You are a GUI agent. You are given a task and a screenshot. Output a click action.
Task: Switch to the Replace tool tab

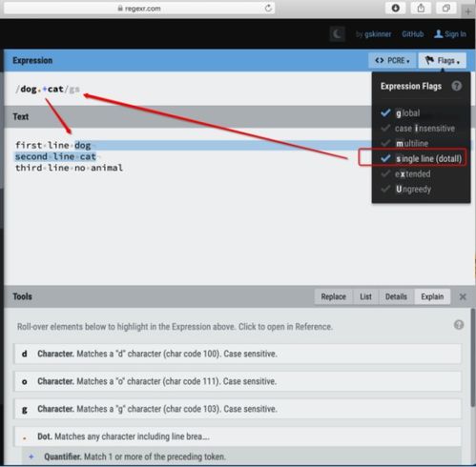(333, 296)
